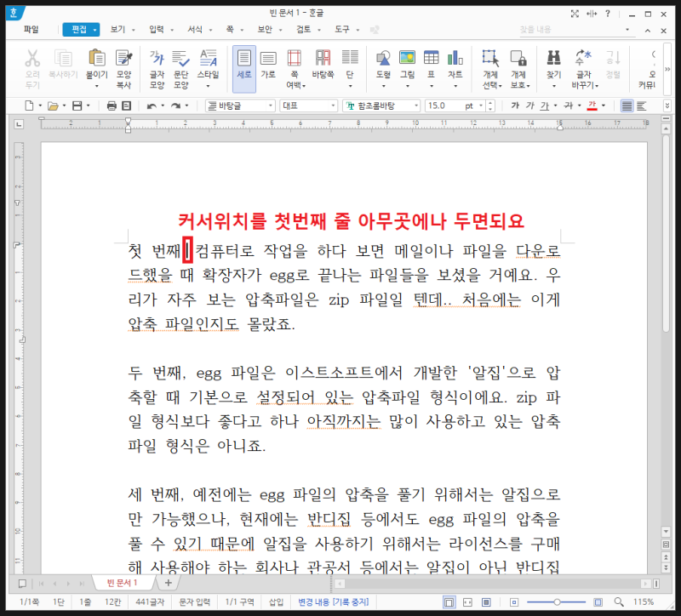Screen dimensions: 681x616
Task: Open the 파일 menu
Action: point(31,29)
